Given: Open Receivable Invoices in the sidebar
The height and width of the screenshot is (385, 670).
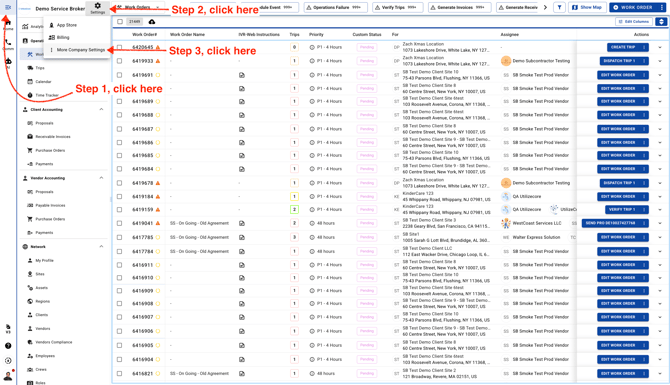Looking at the screenshot, I should (53, 137).
